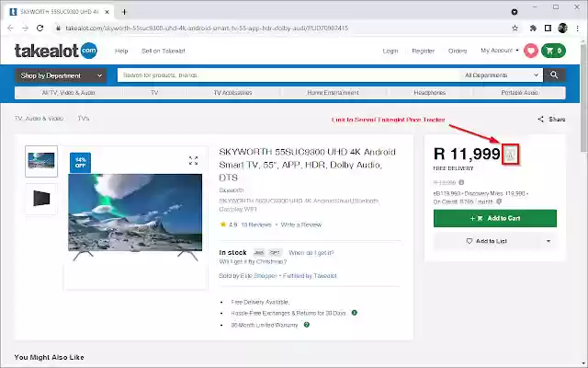Image resolution: width=588 pixels, height=368 pixels.
Task: Click Will I get it by Christmas link
Action: pyautogui.click(x=253, y=261)
